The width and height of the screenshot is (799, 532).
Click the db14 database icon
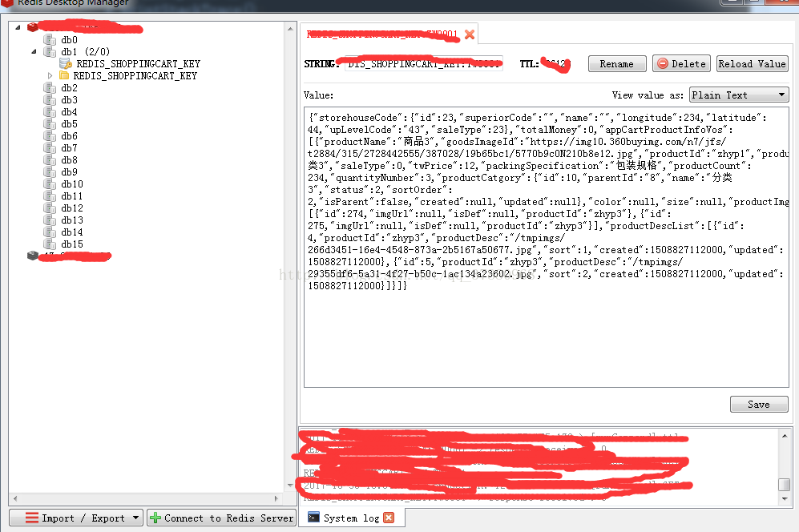pyautogui.click(x=50, y=232)
